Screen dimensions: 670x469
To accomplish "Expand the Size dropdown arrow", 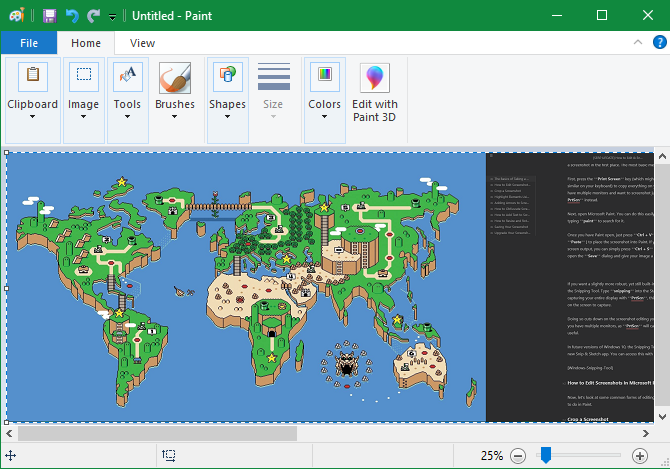I will coord(273,117).
